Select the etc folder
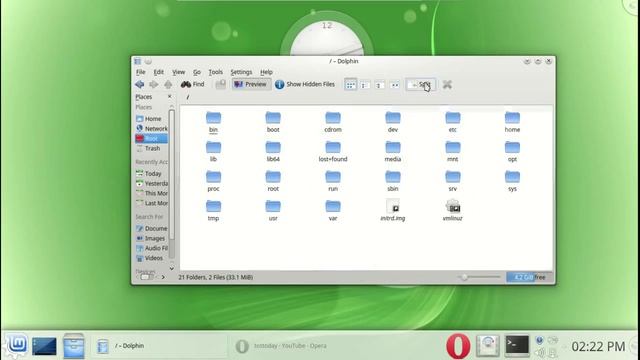640x360 pixels. point(453,122)
